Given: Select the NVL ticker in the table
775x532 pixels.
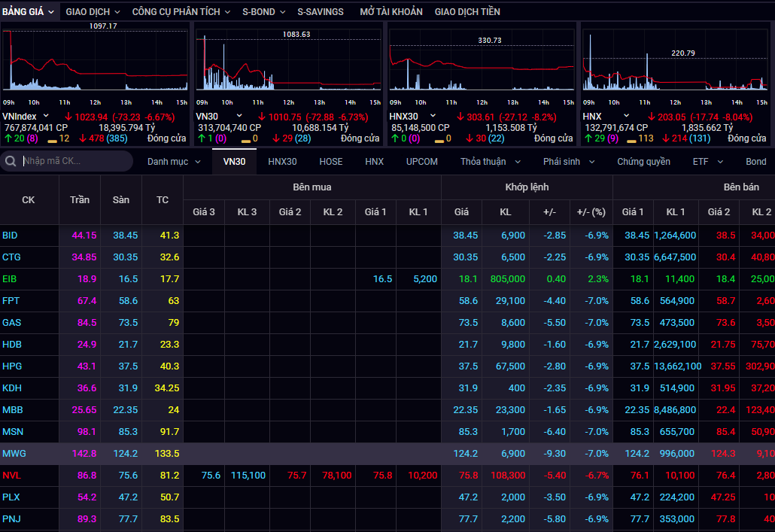Looking at the screenshot, I should pyautogui.click(x=11, y=476).
